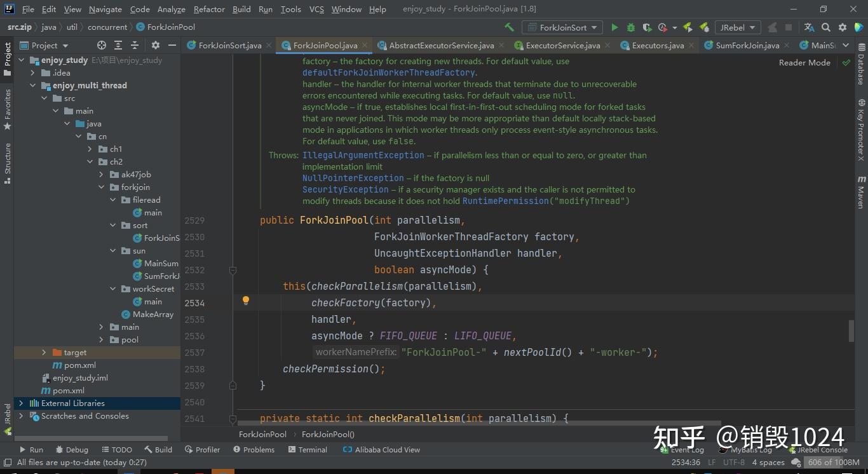Start debugging with the bug icon
The height and width of the screenshot is (474, 868).
[630, 27]
